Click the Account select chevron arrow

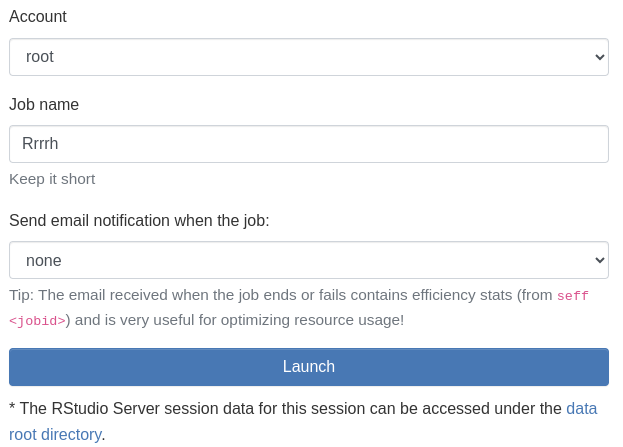pos(599,57)
